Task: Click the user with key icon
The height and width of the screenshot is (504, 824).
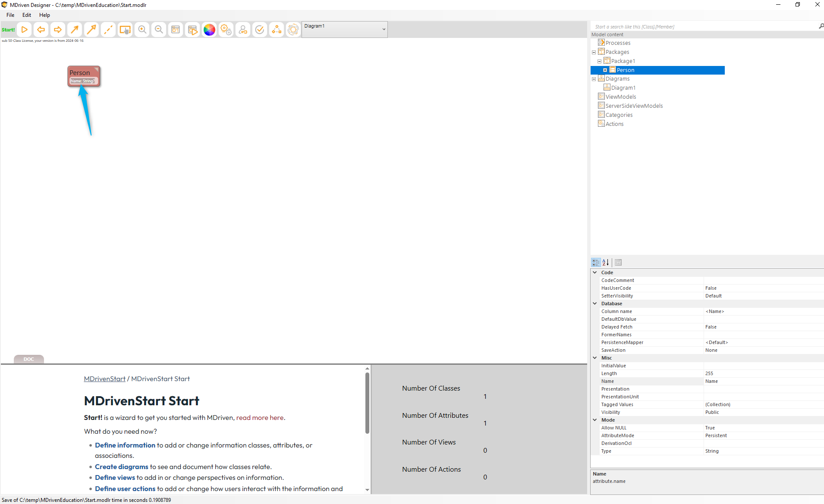Action: coord(243,30)
